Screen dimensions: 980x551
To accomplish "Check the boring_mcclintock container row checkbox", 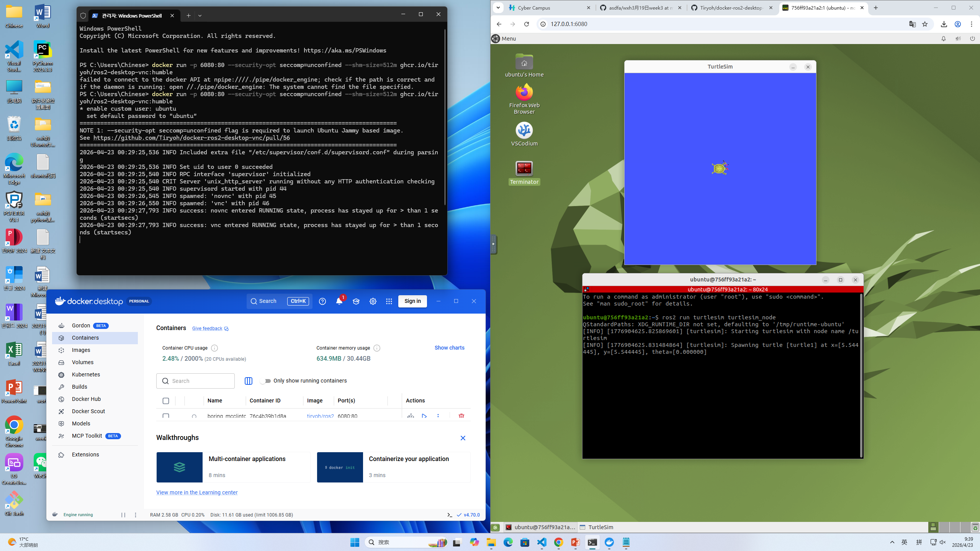I will pyautogui.click(x=166, y=416).
